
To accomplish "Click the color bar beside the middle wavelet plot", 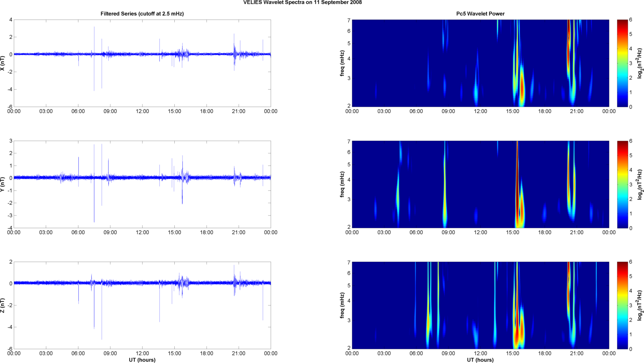I will point(622,184).
